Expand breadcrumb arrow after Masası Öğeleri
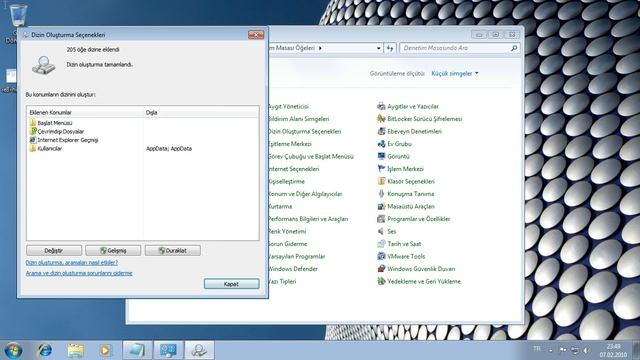The height and width of the screenshot is (360, 640). pyautogui.click(x=320, y=48)
